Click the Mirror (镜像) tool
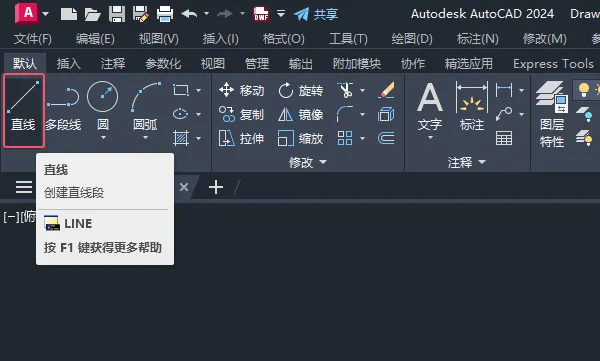600x361 pixels. click(301, 114)
